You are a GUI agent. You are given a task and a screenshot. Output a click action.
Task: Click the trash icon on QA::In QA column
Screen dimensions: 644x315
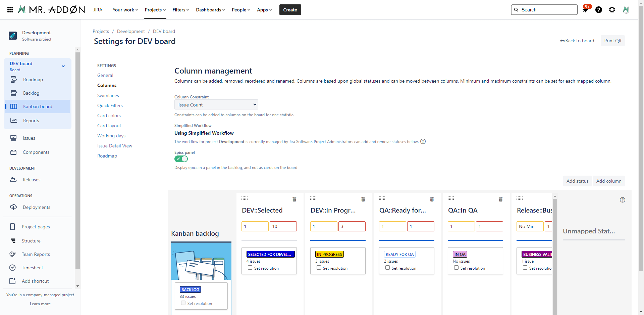(x=500, y=199)
